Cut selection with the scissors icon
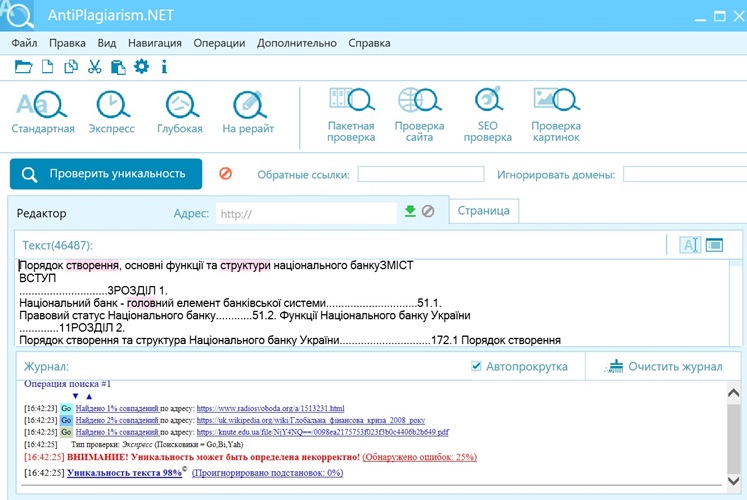 pyautogui.click(x=94, y=66)
